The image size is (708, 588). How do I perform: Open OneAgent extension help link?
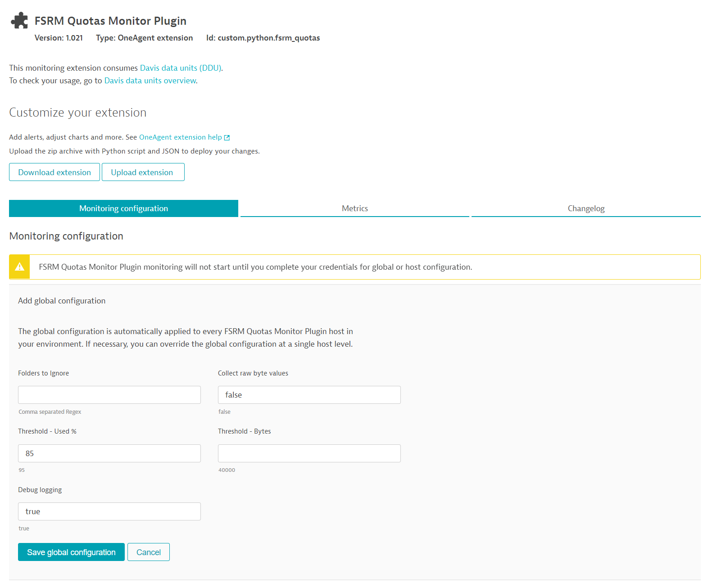click(181, 137)
